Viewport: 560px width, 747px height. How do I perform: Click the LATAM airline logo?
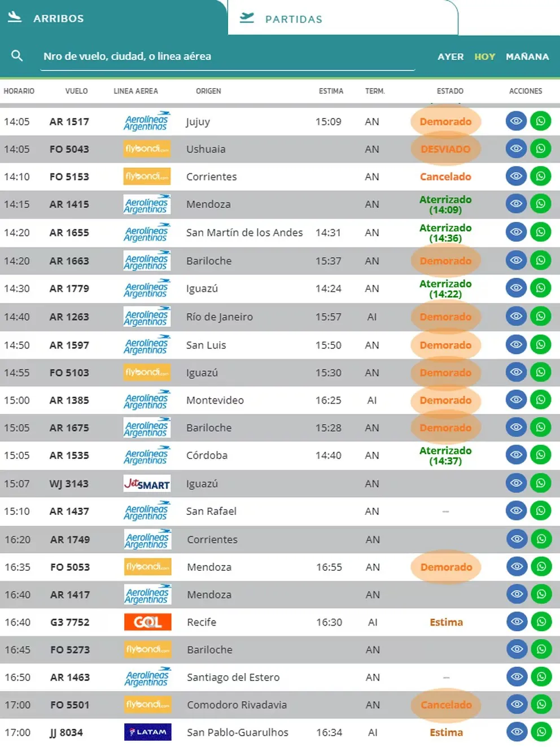147,732
